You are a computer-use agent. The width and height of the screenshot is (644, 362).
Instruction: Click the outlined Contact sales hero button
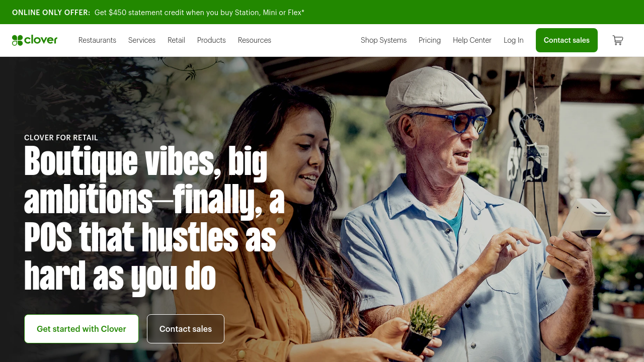186,329
